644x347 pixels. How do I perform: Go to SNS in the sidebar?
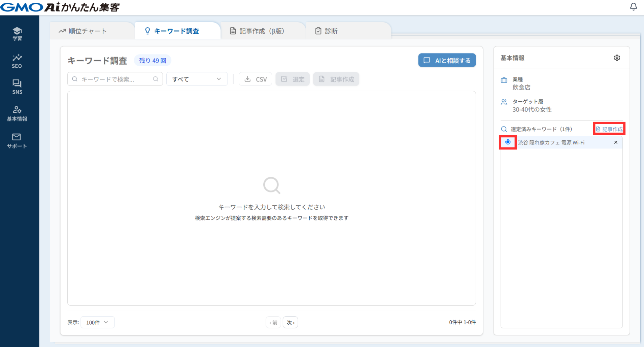coord(17,87)
